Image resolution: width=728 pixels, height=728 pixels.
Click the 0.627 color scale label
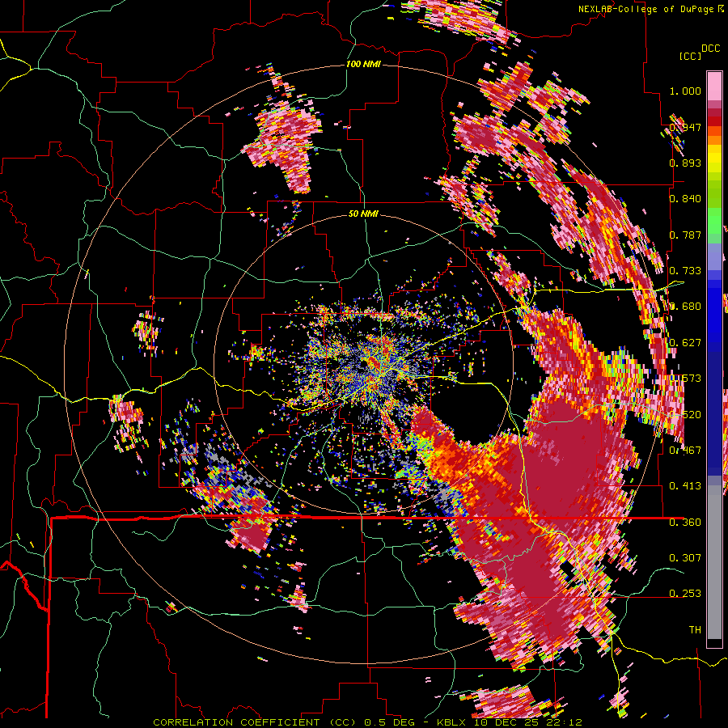(x=685, y=343)
